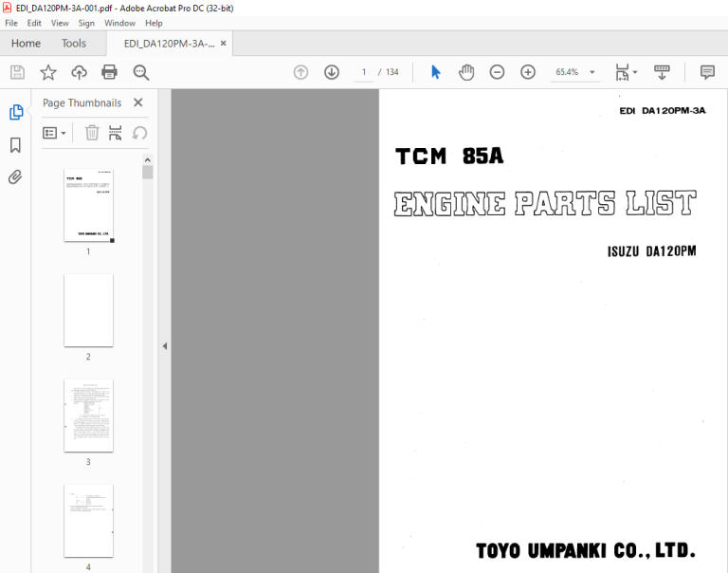Select page 4 thumbnail
This screenshot has height=573, width=728.
(89, 521)
